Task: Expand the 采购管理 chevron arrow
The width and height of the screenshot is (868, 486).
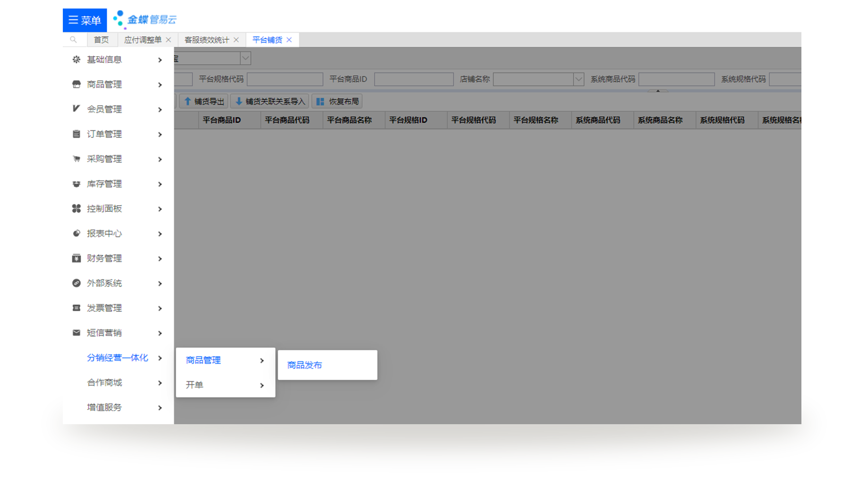Action: (160, 159)
